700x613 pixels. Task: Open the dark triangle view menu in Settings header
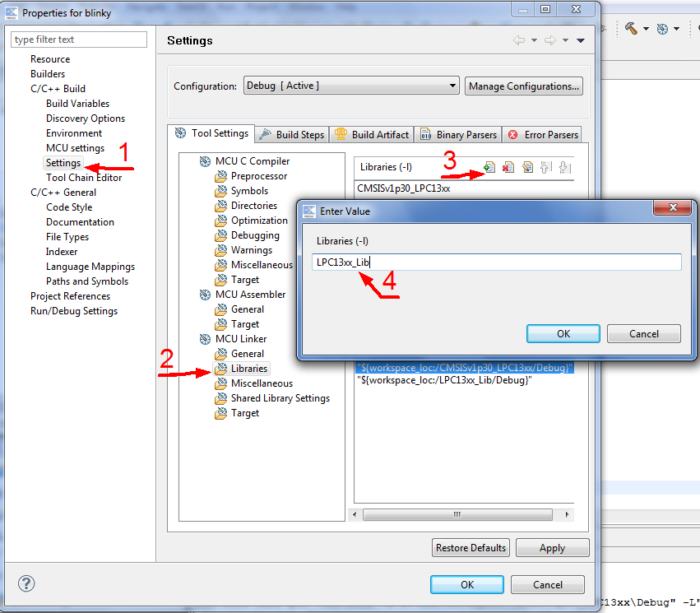tap(581, 40)
